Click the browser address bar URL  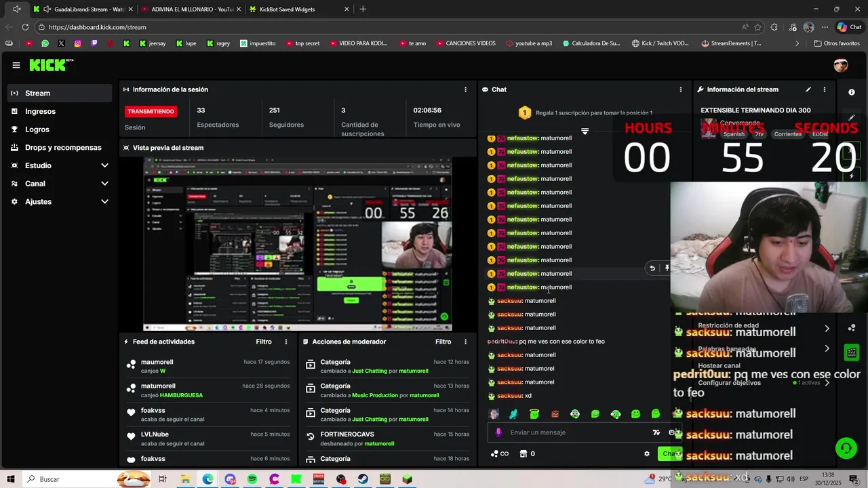(x=98, y=27)
